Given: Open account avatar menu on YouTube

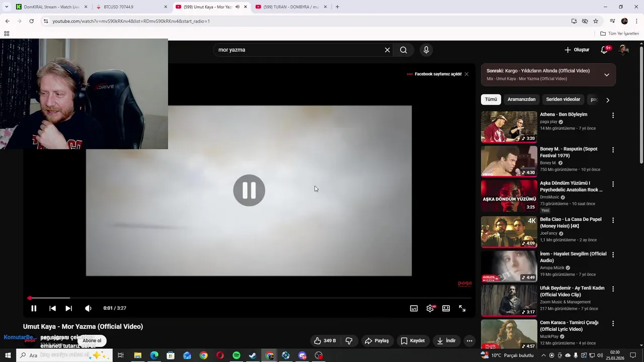Looking at the screenshot, I should point(624,50).
